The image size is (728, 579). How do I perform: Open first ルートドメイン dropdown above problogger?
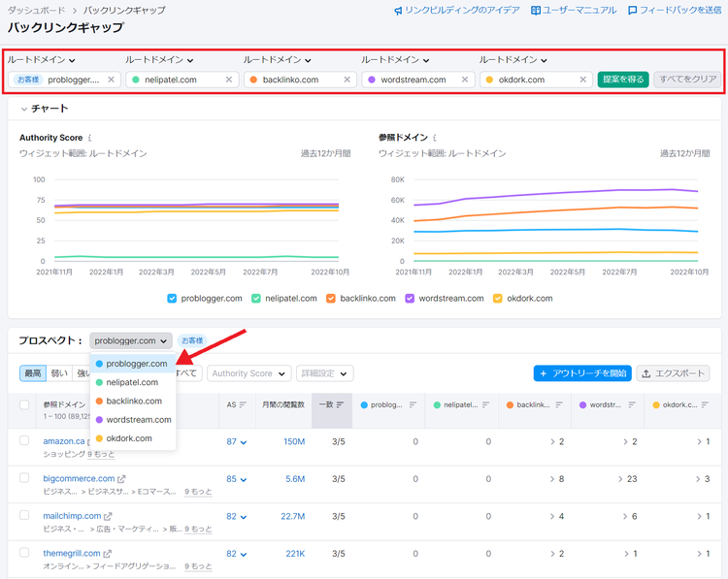pyautogui.click(x=41, y=60)
